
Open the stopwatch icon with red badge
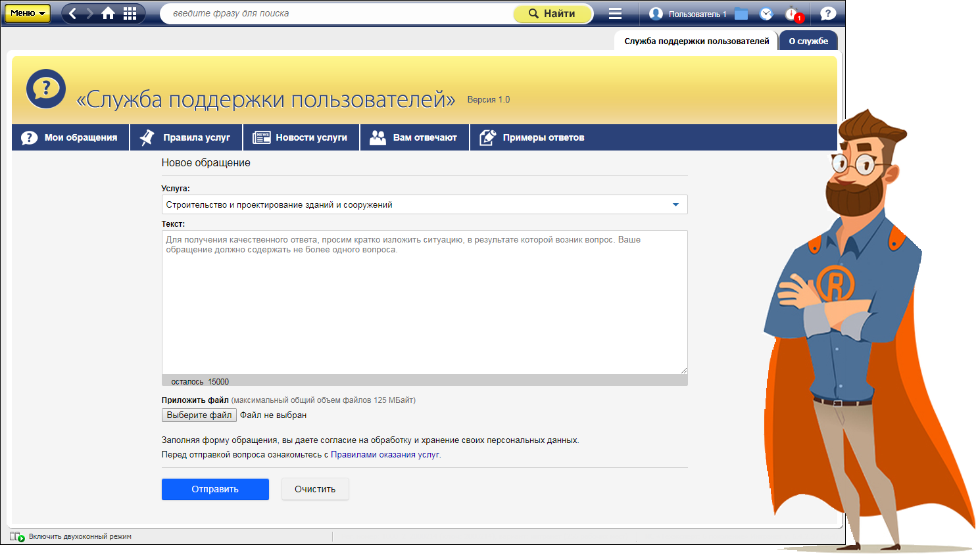point(793,14)
